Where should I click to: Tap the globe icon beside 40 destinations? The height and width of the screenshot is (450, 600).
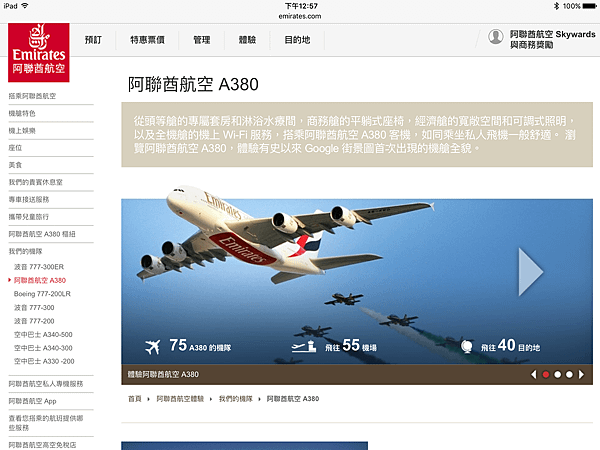pos(466,347)
